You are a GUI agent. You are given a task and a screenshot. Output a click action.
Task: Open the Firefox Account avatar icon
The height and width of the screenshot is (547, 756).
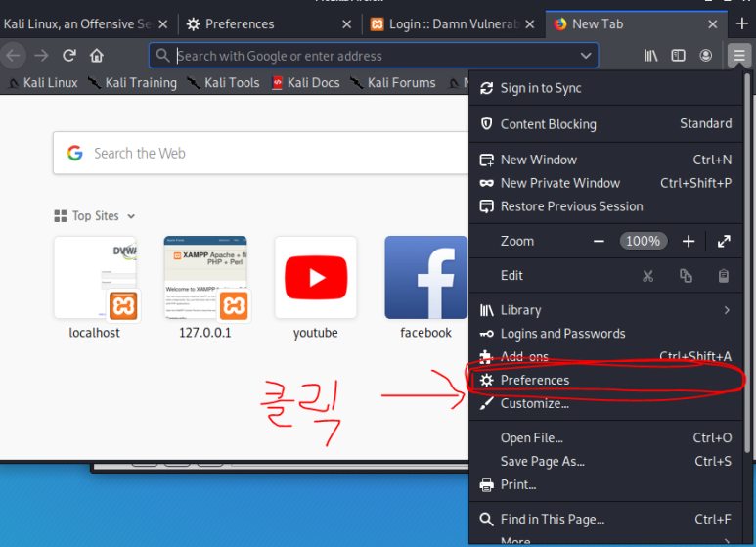point(706,56)
